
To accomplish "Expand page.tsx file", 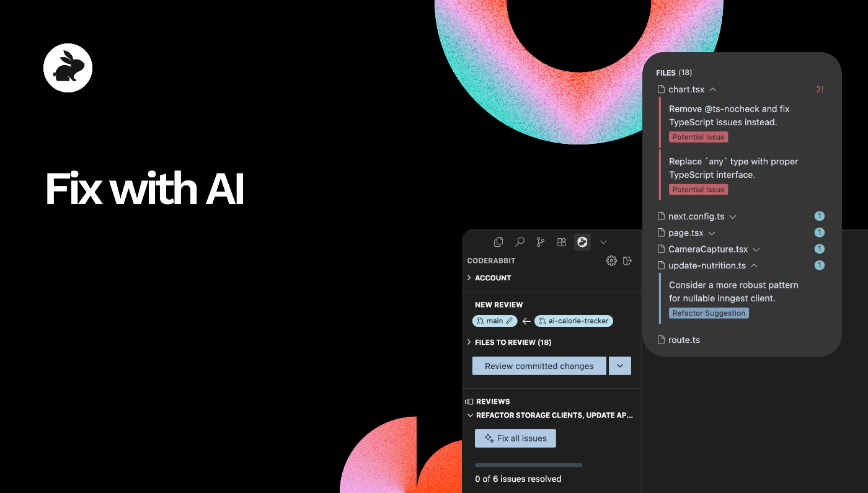I will pyautogui.click(x=712, y=233).
